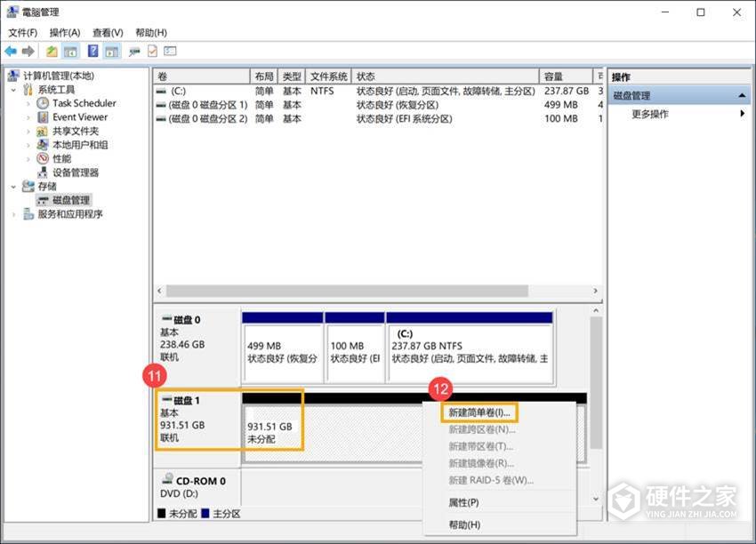Expand the Event Viewer chevron
Screen dimensions: 756x544
pyautogui.click(x=28, y=117)
